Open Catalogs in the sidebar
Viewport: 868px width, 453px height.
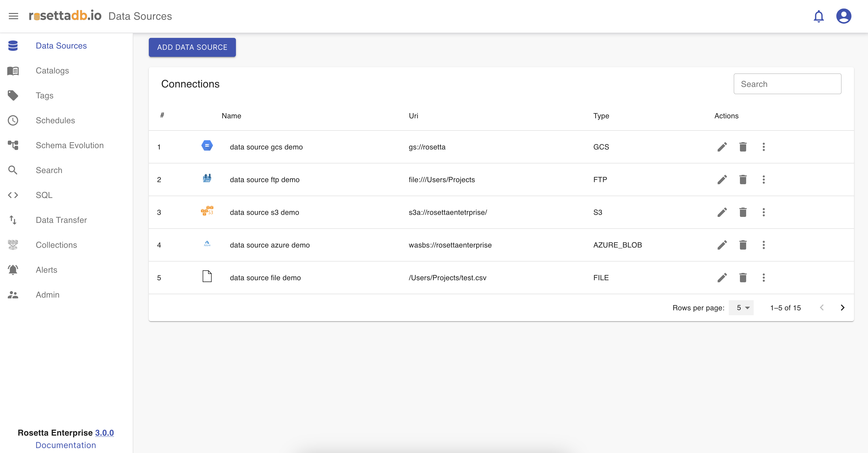pyautogui.click(x=52, y=71)
